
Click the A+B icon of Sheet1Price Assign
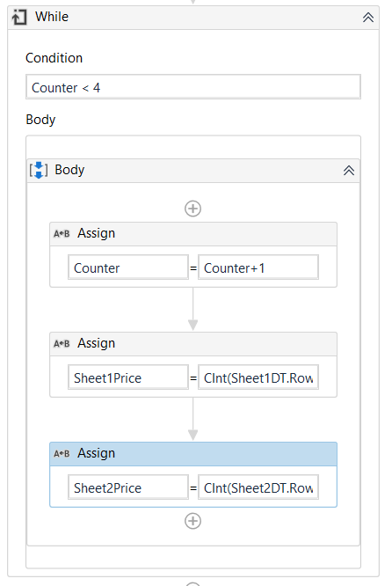pyautogui.click(x=62, y=343)
